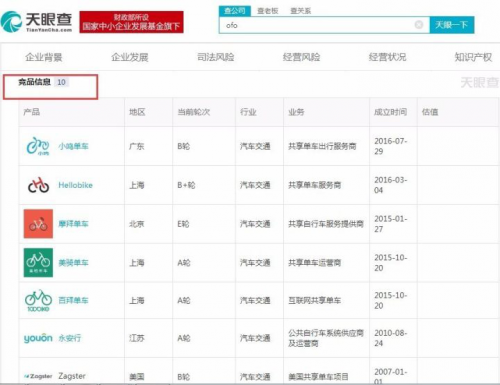Viewport: 500px width, 385px height.
Task: Open the 小鸣单车 bike logo
Action: pos(38,146)
